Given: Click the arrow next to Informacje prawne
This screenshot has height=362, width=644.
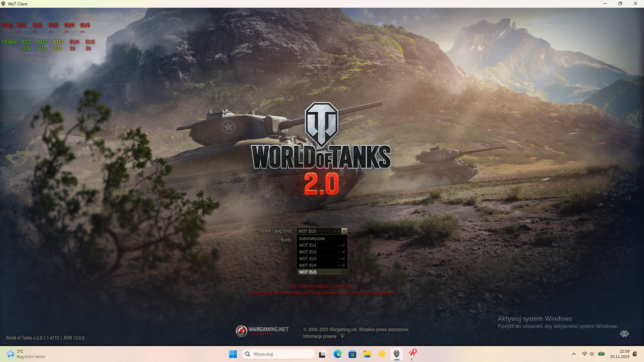Looking at the screenshot, I should [342, 336].
